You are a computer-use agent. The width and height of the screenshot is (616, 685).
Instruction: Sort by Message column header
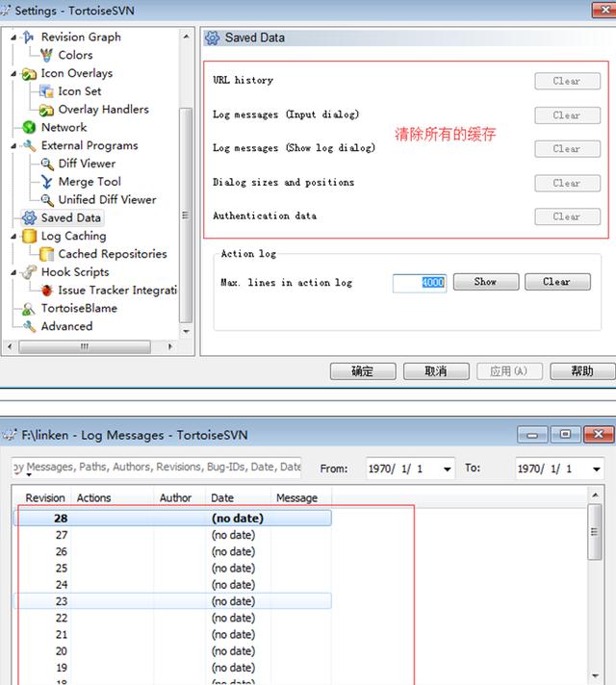tap(301, 498)
